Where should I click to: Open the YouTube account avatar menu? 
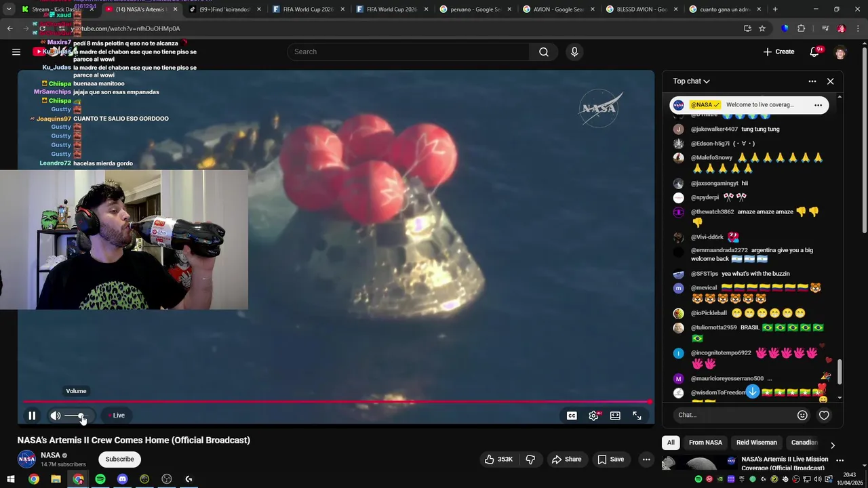[x=840, y=52]
